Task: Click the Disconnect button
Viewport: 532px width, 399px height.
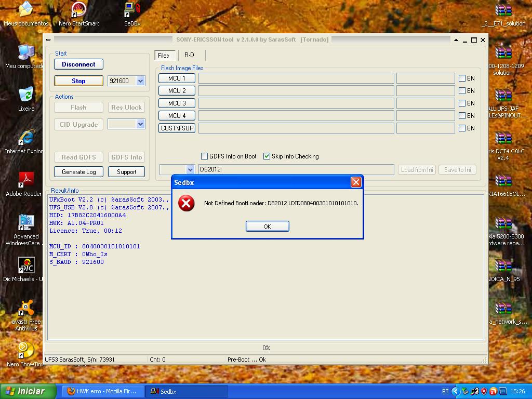Action: [79, 64]
